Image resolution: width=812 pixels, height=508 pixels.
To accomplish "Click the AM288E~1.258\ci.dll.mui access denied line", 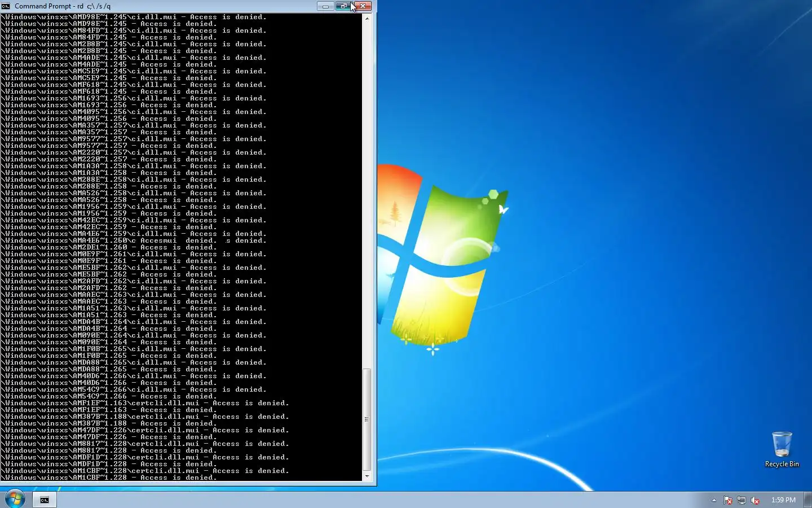I will [134, 179].
